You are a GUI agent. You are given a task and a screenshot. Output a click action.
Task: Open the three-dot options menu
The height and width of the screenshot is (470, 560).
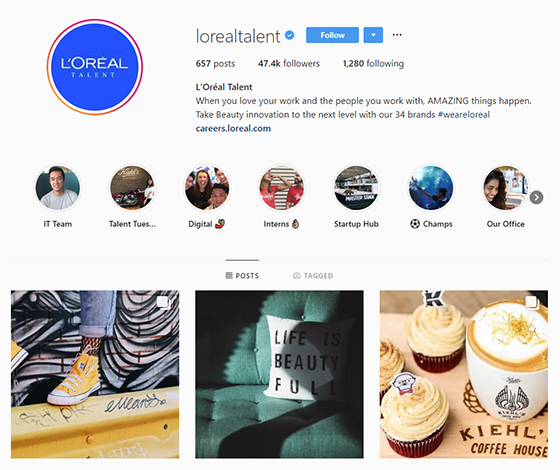[397, 35]
